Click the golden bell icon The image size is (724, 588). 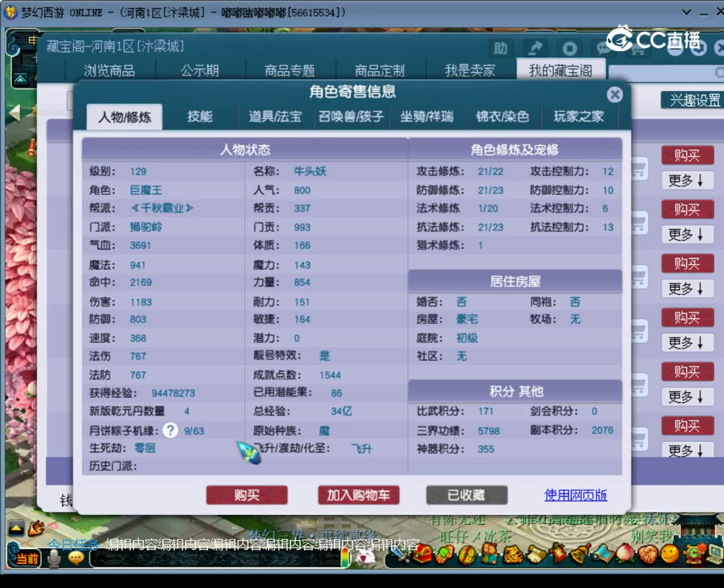580,553
